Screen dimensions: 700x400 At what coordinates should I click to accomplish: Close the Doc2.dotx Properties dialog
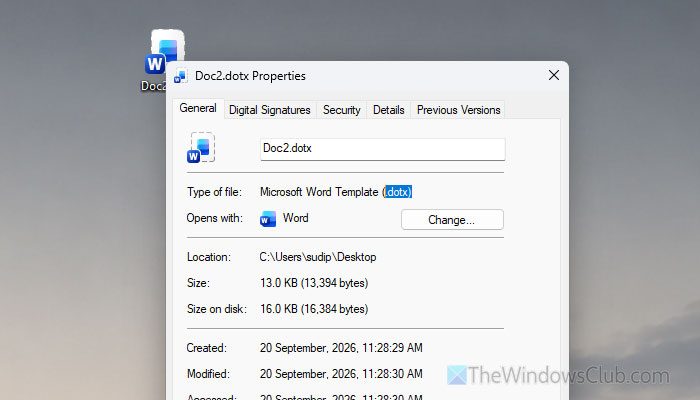[x=554, y=75]
